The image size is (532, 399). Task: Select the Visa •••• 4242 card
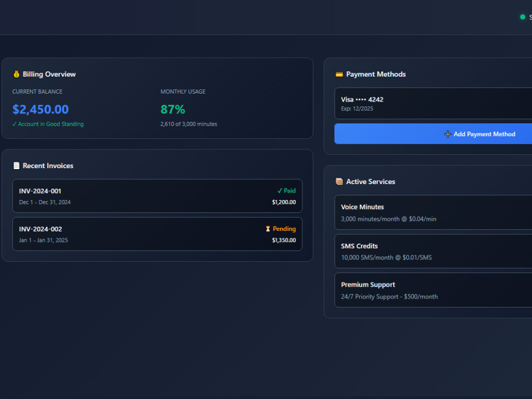(x=433, y=104)
